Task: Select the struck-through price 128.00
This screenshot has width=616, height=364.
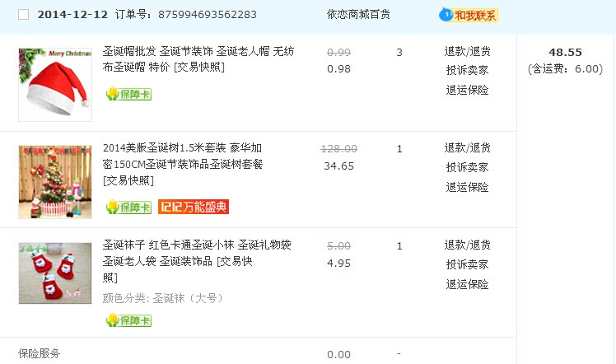Action: (x=338, y=149)
